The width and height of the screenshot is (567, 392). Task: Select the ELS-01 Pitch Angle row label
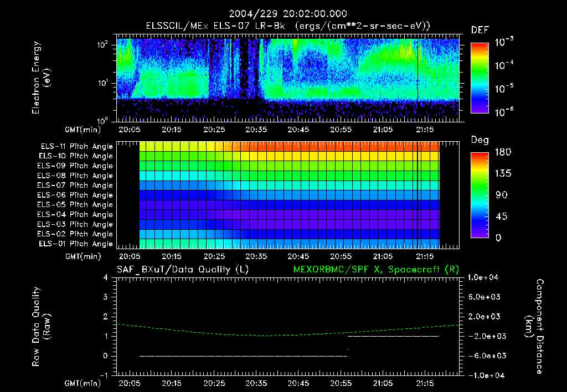point(76,244)
